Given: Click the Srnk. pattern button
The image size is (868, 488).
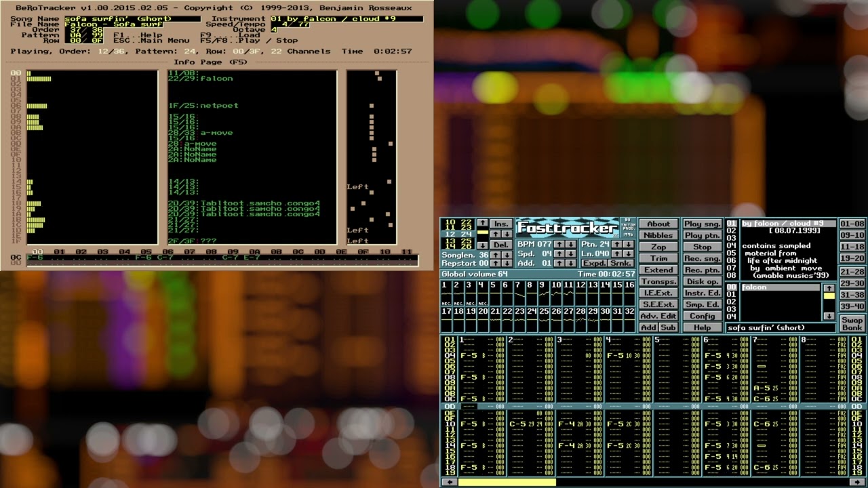Looking at the screenshot, I should tap(621, 263).
